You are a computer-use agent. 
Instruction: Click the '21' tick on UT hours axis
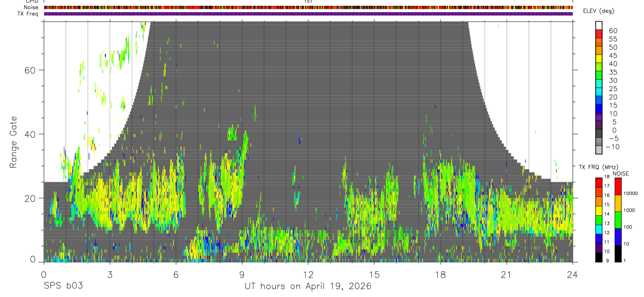coord(507,274)
